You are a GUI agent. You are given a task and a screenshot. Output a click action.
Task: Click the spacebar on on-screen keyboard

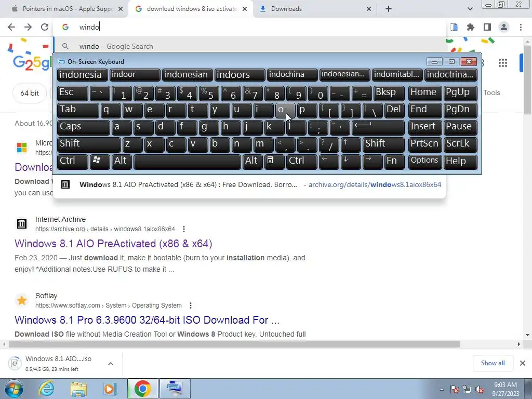point(187,162)
